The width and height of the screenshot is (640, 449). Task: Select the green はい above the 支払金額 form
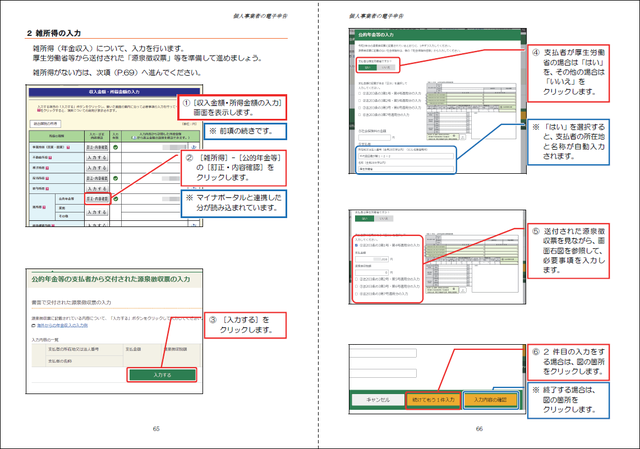click(x=364, y=219)
